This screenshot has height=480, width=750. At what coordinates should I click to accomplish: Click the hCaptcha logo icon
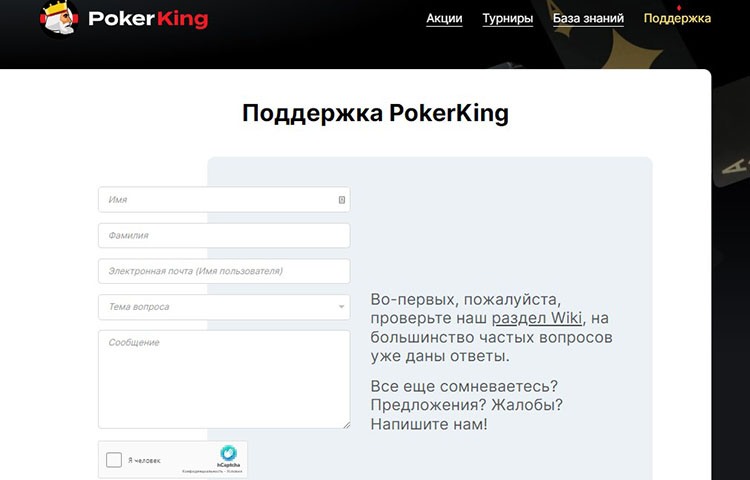(229, 453)
